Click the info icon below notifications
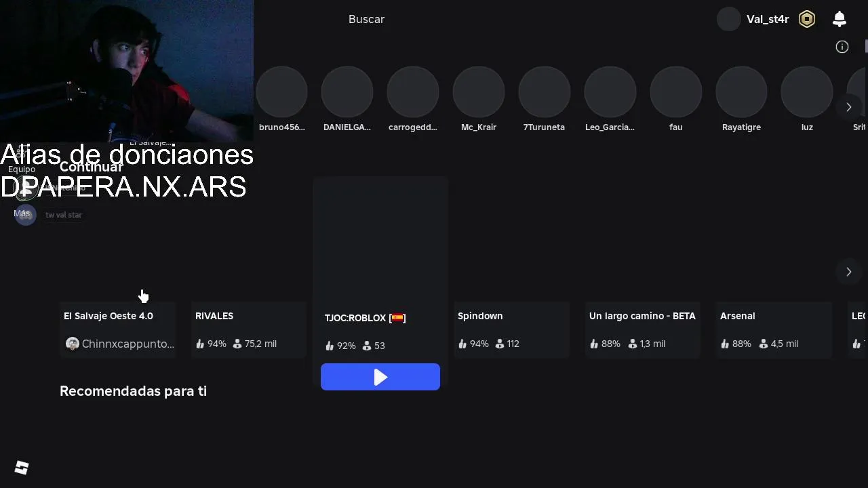 tap(842, 47)
